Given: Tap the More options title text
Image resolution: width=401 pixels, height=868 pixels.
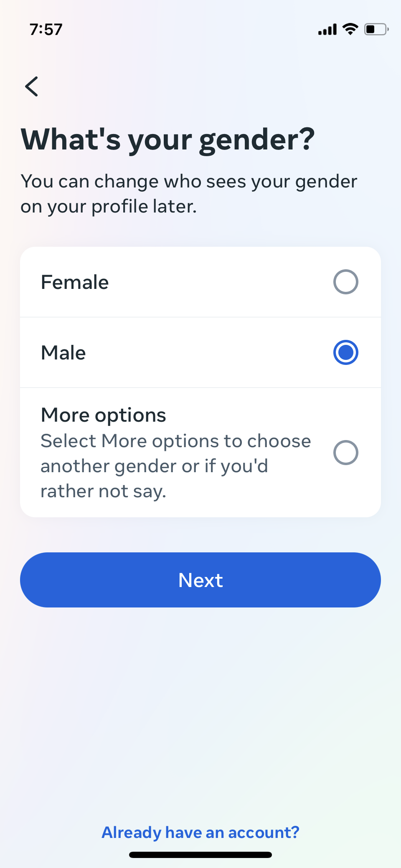Looking at the screenshot, I should 104,415.
